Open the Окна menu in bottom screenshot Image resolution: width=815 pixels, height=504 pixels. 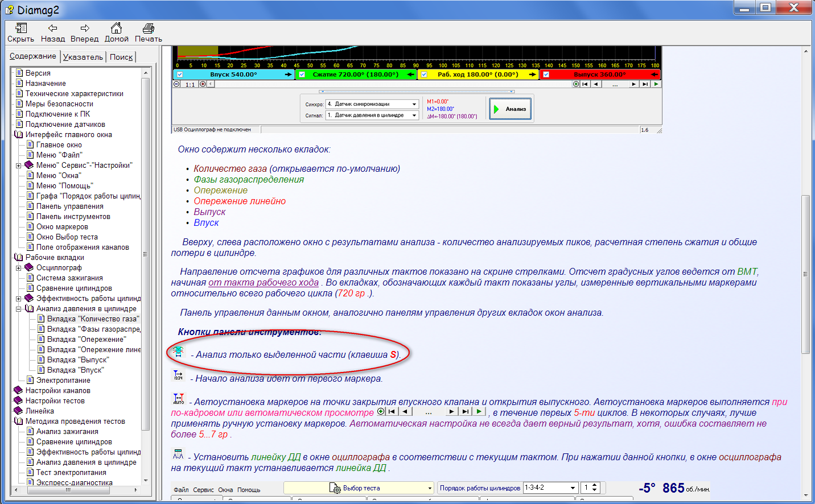pyautogui.click(x=225, y=490)
